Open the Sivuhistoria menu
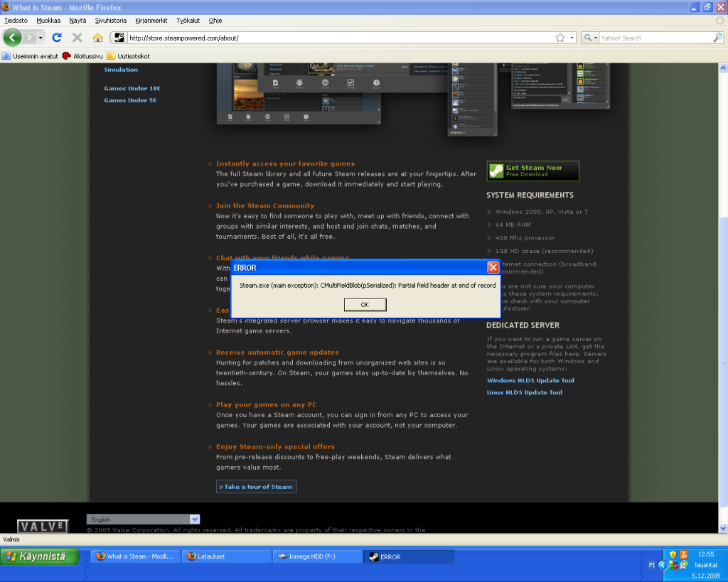This screenshot has width=728, height=582. tap(110, 21)
